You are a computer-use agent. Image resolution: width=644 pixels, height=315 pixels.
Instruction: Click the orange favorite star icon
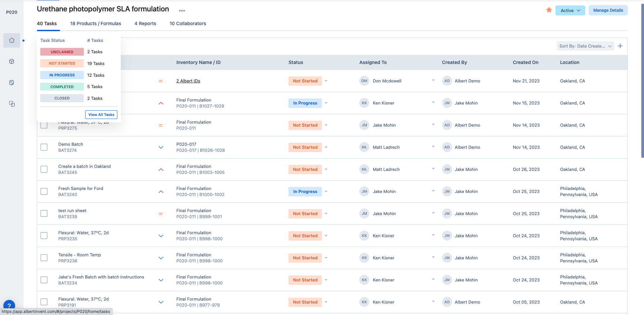[549, 10]
